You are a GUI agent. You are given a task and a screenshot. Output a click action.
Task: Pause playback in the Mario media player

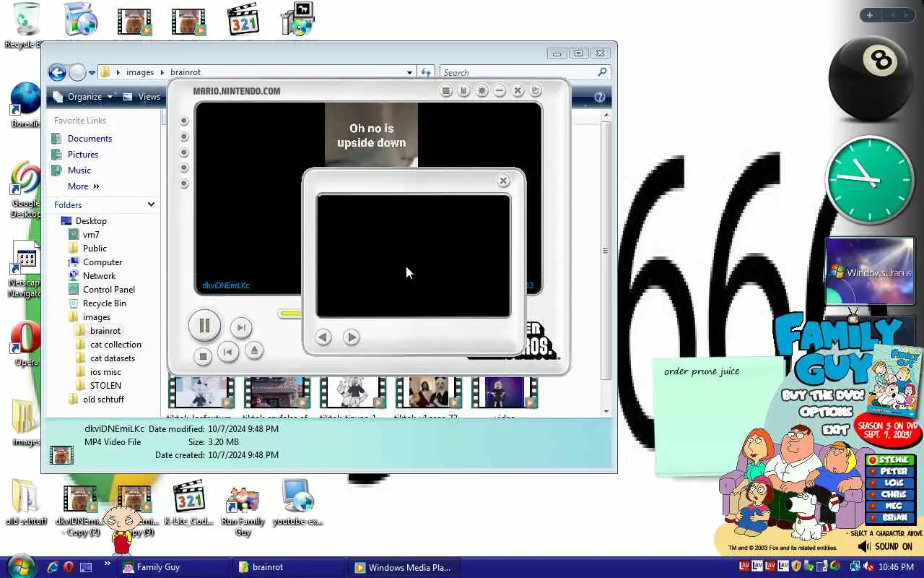tap(204, 326)
